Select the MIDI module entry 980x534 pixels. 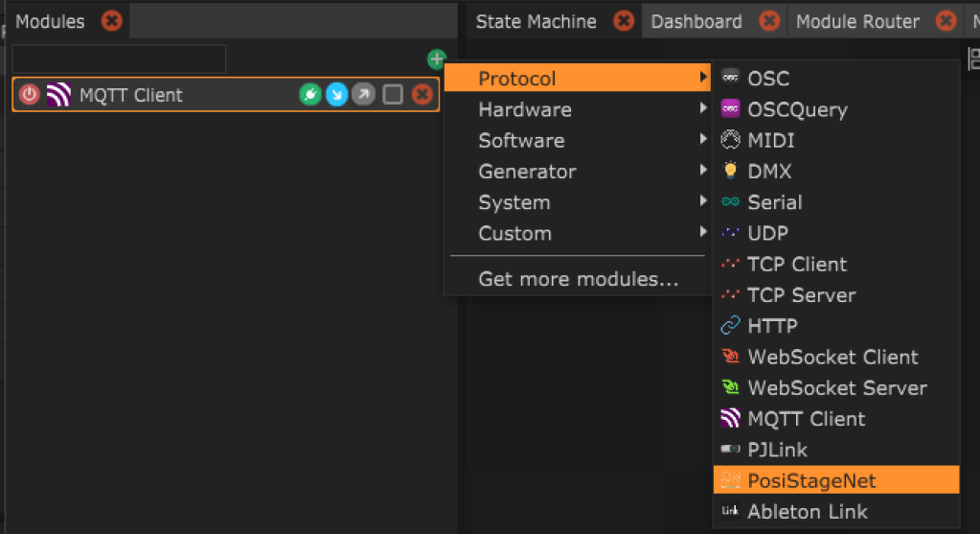[x=770, y=141]
